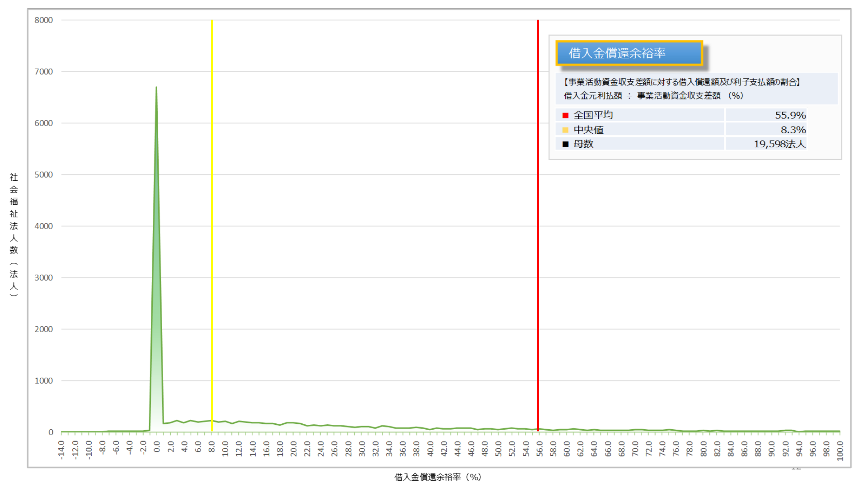The image size is (868, 488).
Task: Select the 55.9% average value cell
Action: tap(790, 115)
